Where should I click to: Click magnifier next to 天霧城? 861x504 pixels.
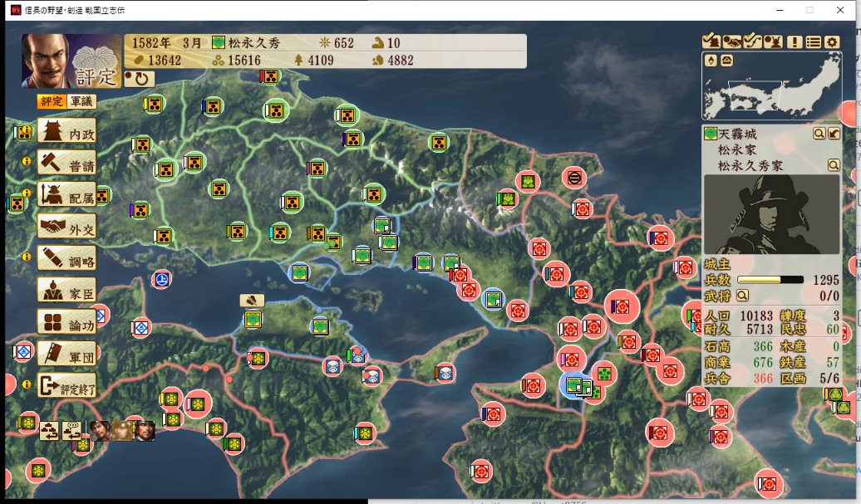819,134
